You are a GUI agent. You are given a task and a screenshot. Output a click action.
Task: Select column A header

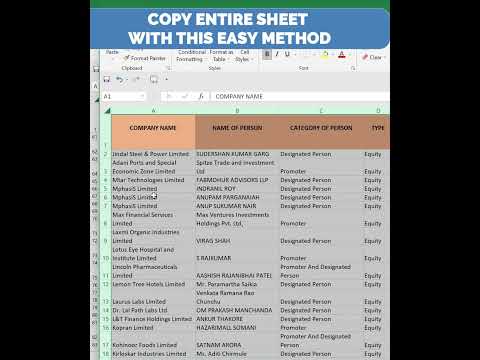click(x=153, y=110)
